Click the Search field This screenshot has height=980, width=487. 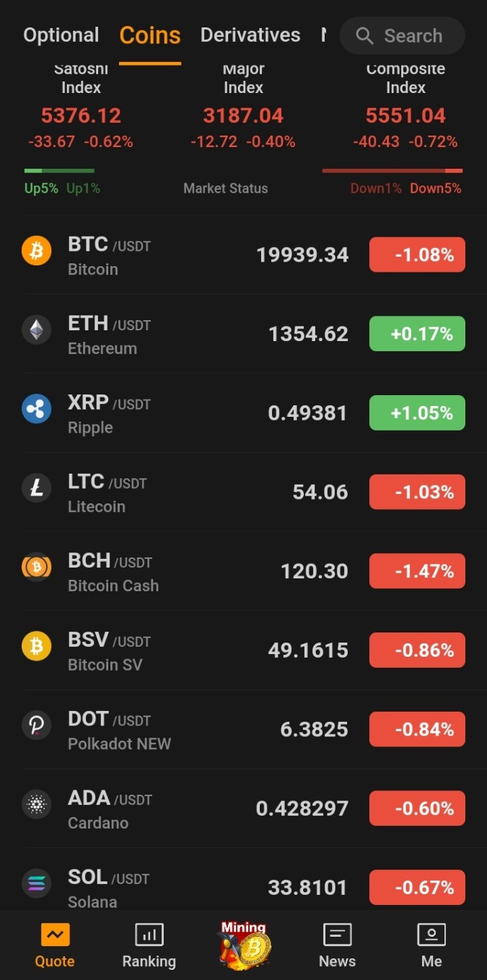tap(403, 35)
